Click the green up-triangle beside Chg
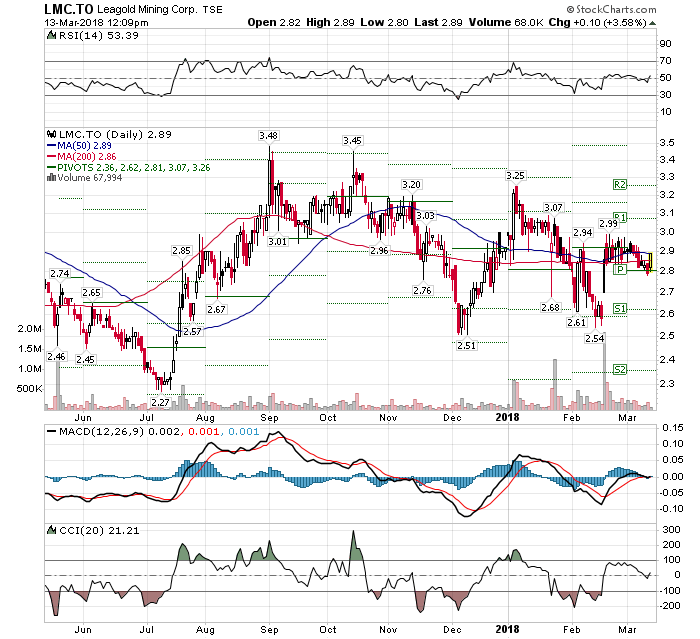Screen dimensions: 700x639 pyautogui.click(x=652, y=23)
